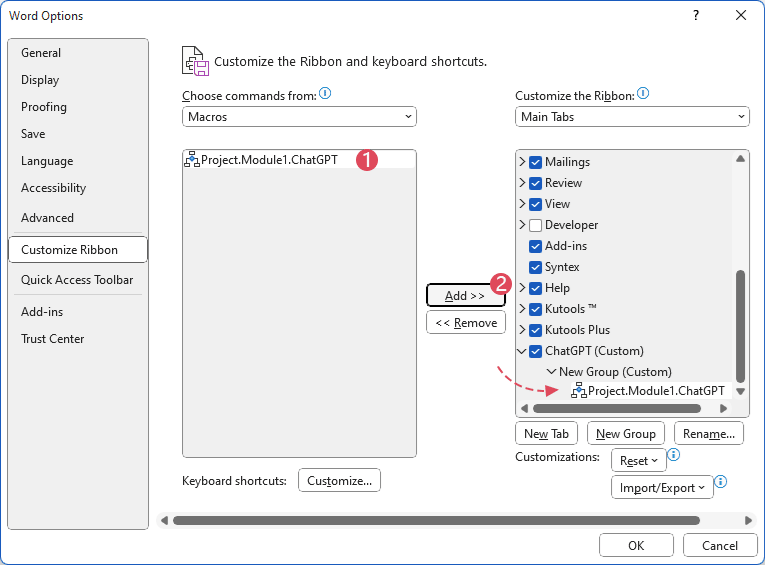Click the Add >> button
This screenshot has height=565, width=765.
[x=465, y=296]
